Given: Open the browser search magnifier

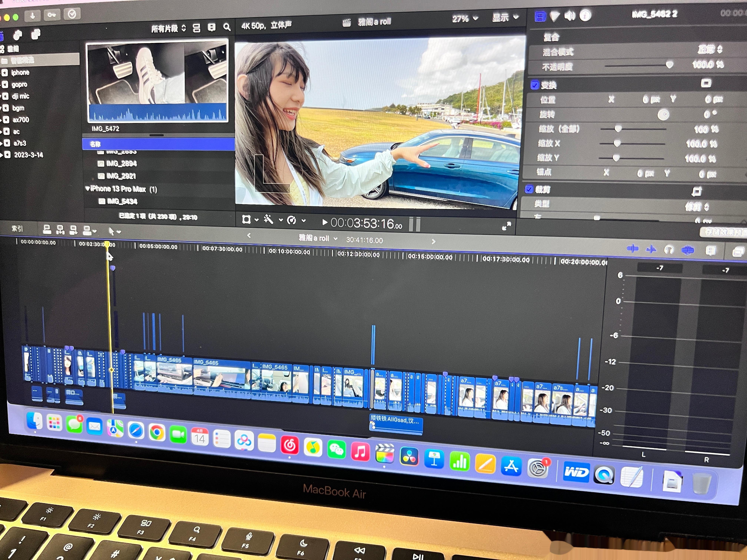Looking at the screenshot, I should (227, 27).
